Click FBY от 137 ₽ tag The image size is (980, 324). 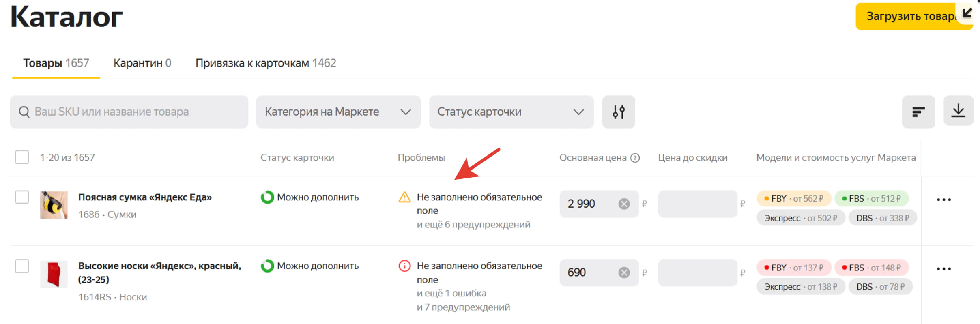pyautogui.click(x=794, y=268)
